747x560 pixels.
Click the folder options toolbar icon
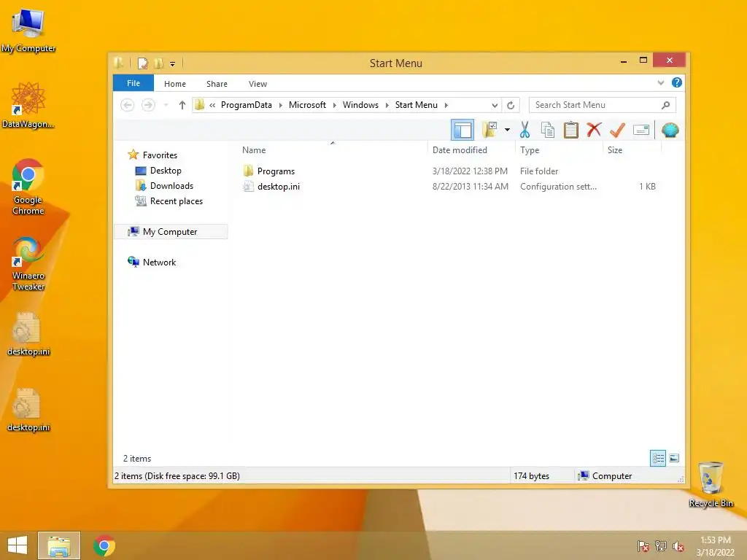click(489, 130)
